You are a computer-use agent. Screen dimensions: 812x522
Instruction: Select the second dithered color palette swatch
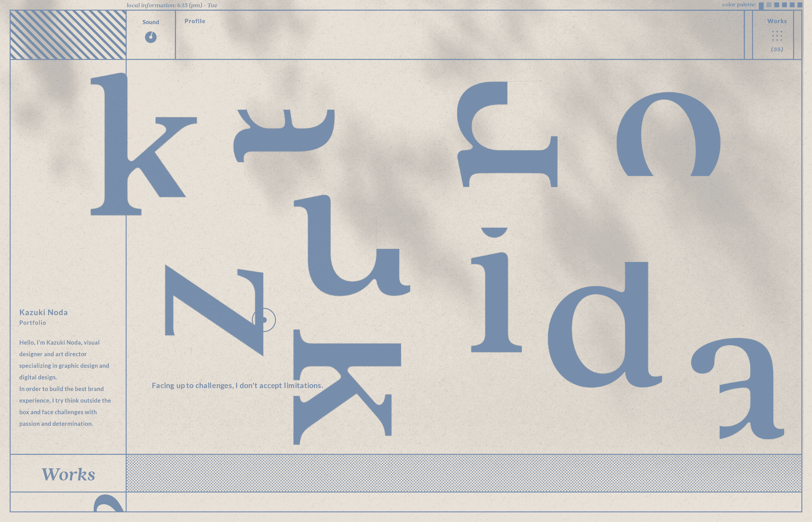click(x=769, y=5)
